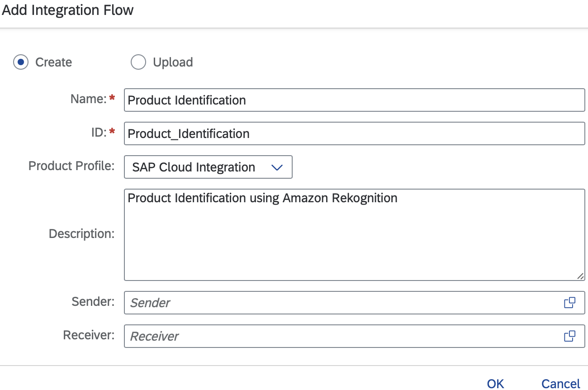Open the SAP Cloud Integration combo box
This screenshot has width=588, height=390.
[x=194, y=167]
